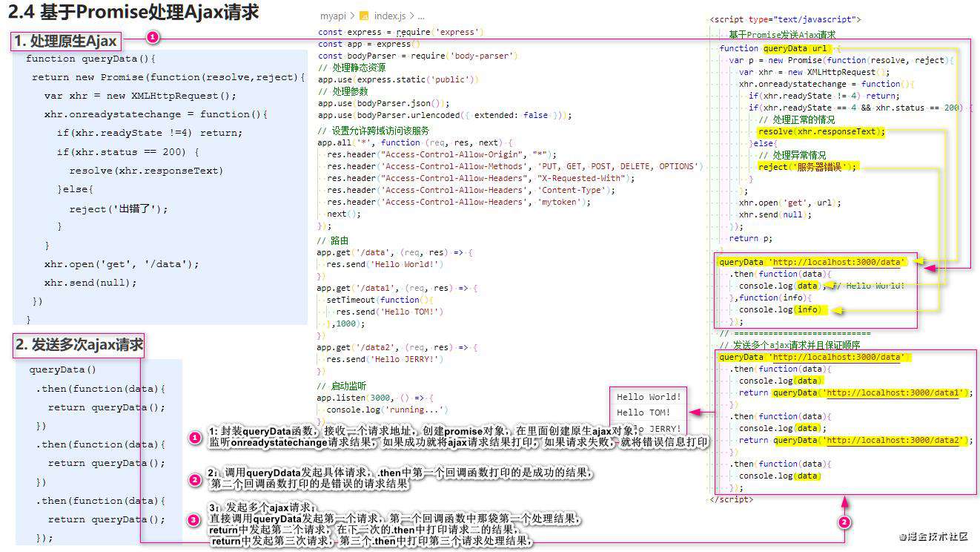
Task: Click line "const express = require('express')"
Action: (x=400, y=32)
